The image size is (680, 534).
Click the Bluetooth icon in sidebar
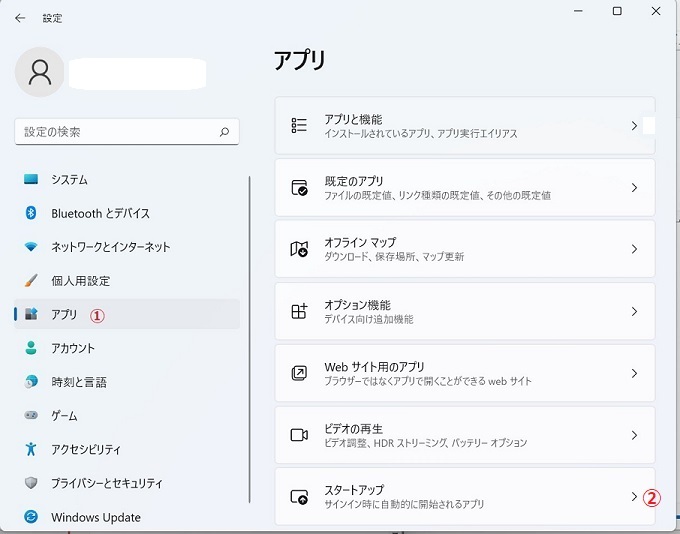tap(31, 213)
